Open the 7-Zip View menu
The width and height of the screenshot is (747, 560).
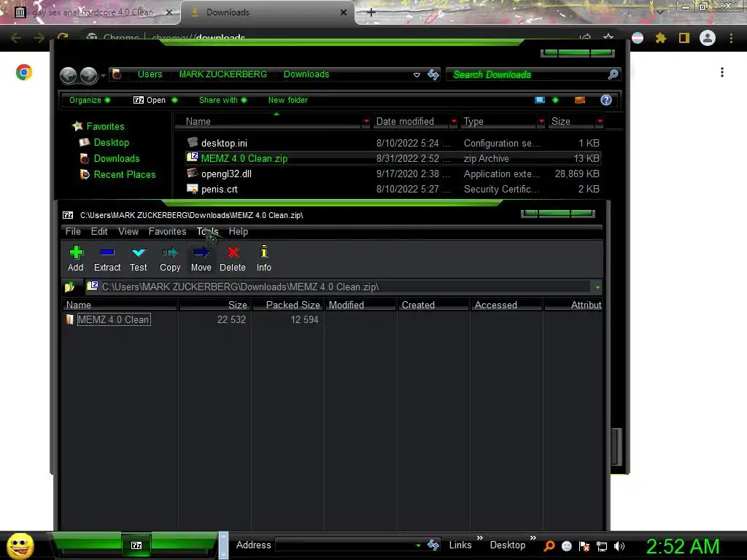click(x=128, y=231)
